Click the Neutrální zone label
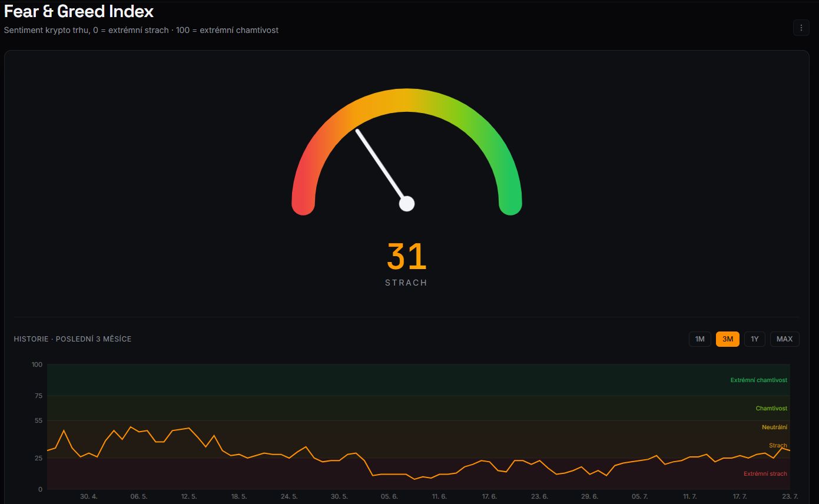Screen dimensions: 819x504 774,427
